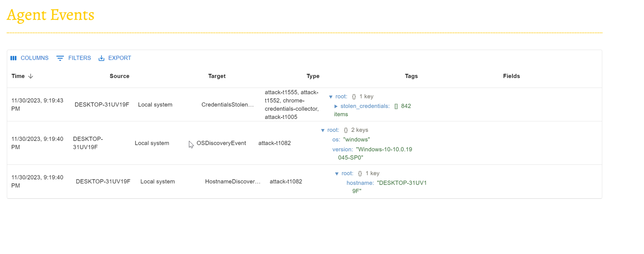644x254 pixels.
Task: Click the OSDiscoveryEvent type cell
Action: click(x=221, y=143)
